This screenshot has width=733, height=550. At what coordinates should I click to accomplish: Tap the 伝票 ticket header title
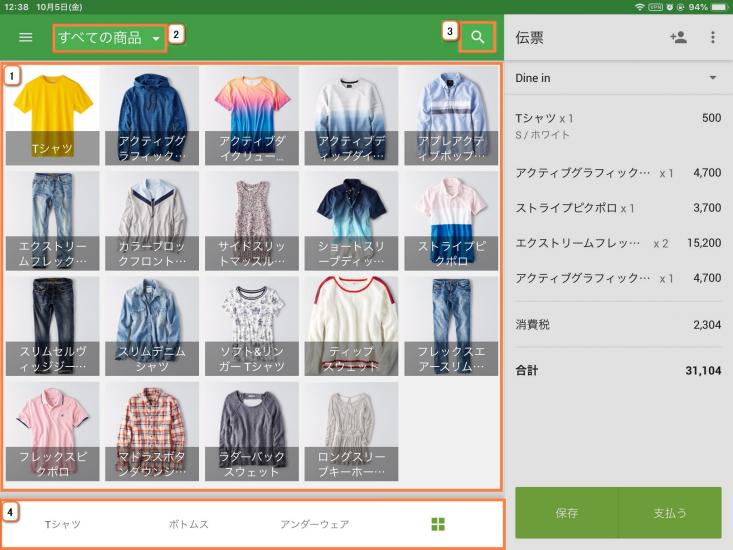pos(530,38)
